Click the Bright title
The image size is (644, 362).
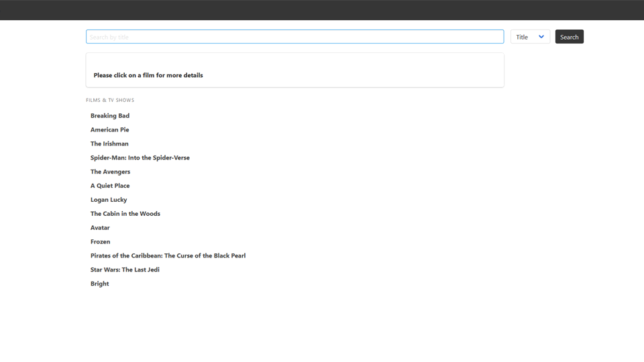99,284
